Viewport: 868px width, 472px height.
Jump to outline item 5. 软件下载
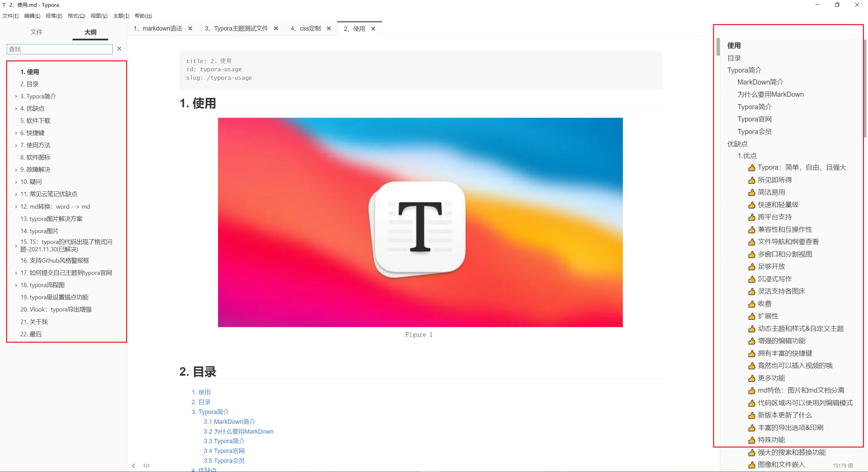[x=35, y=121]
